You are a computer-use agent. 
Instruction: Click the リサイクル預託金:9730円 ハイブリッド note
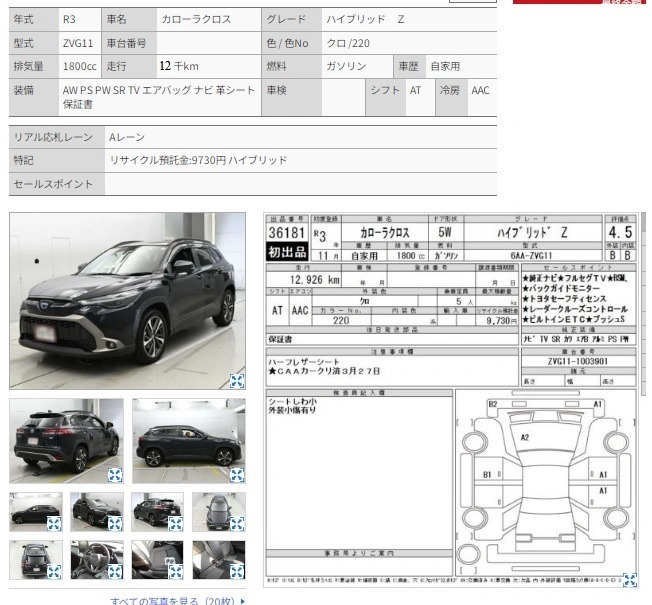[198, 160]
